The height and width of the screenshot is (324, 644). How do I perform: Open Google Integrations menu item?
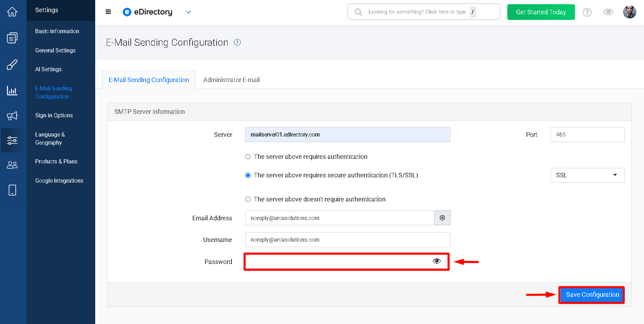59,181
